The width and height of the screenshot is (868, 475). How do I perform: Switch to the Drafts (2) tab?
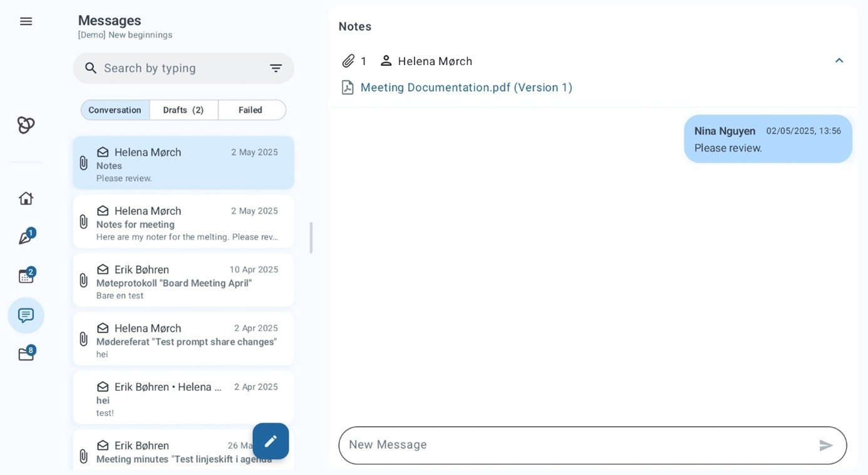183,110
